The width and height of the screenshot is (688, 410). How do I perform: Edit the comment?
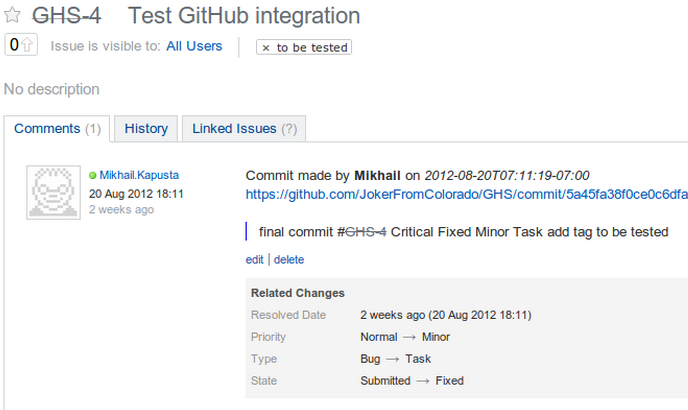click(x=254, y=259)
